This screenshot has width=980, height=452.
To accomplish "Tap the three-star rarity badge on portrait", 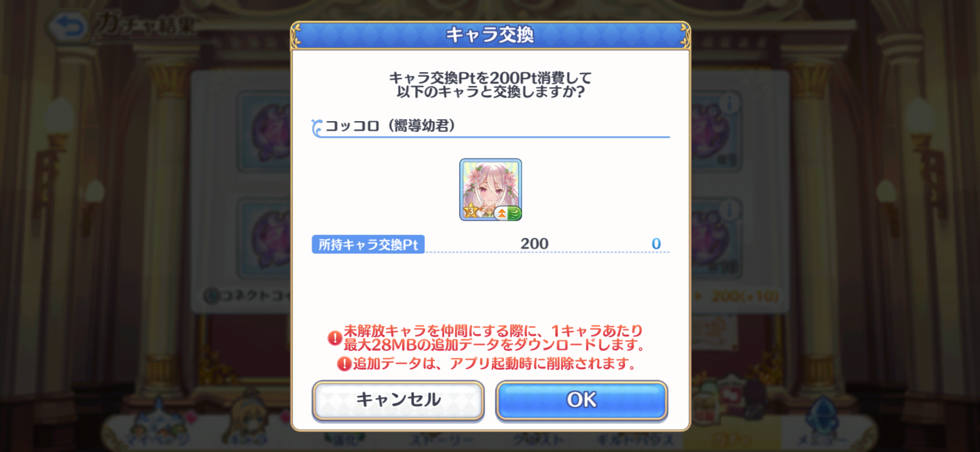I will click(471, 211).
